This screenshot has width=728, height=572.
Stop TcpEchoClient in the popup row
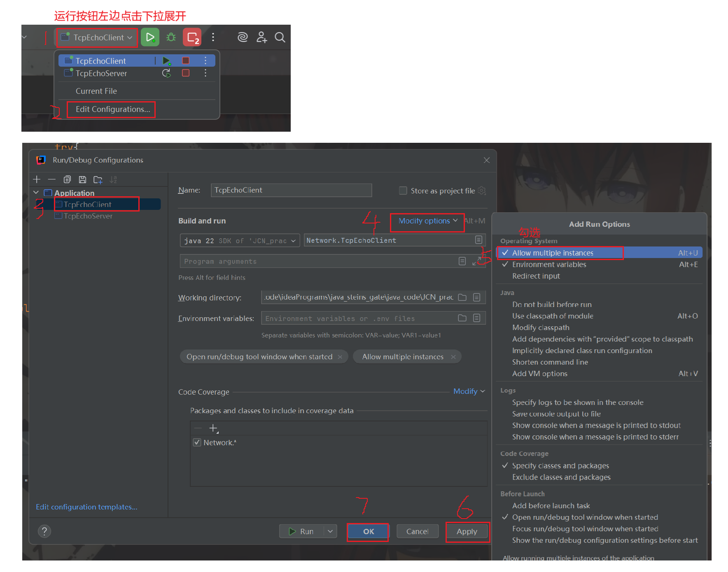point(186,61)
